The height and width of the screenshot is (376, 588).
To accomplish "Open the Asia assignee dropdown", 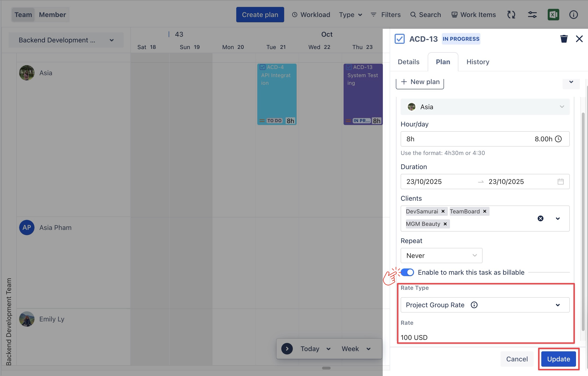I will tap(485, 107).
